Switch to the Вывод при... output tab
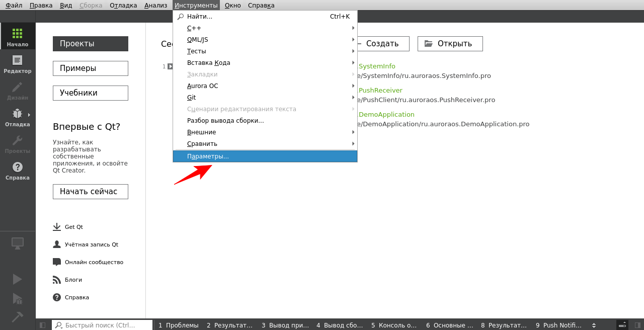 click(285, 325)
